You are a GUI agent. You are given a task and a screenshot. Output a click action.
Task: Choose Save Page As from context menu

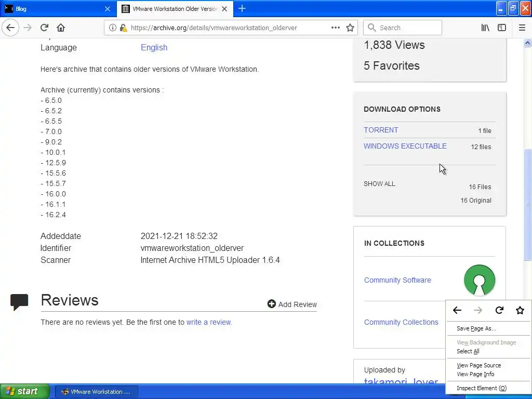[476, 328]
